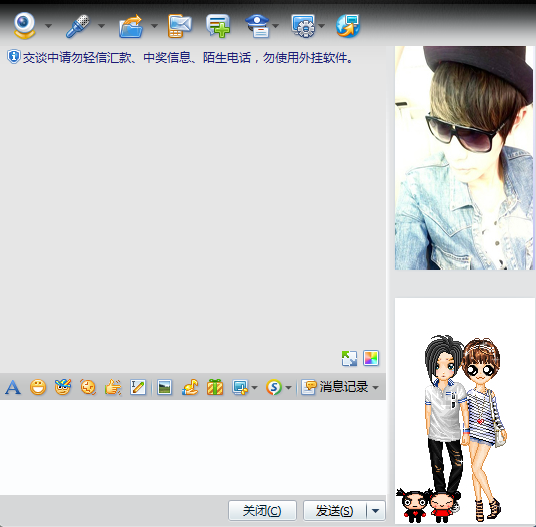Image resolution: width=536 pixels, height=527 pixels.
Task: Start a video call with webcam icon
Action: click(x=24, y=25)
